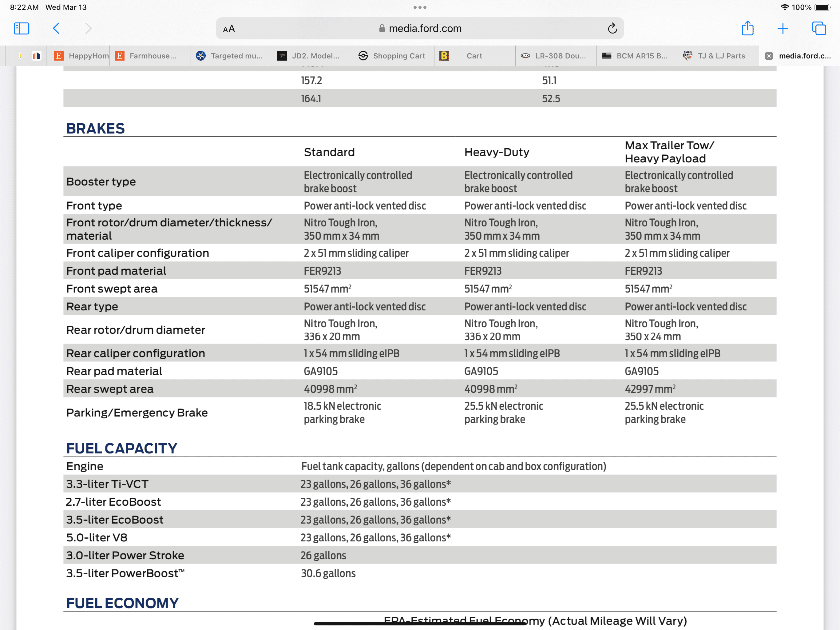
Task: Select the 157.2 table value
Action: click(x=311, y=81)
